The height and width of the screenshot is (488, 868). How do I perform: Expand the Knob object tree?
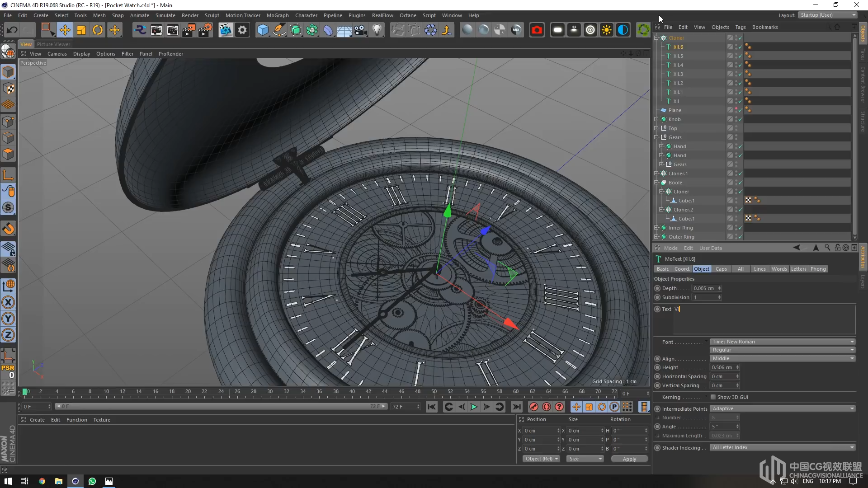656,119
